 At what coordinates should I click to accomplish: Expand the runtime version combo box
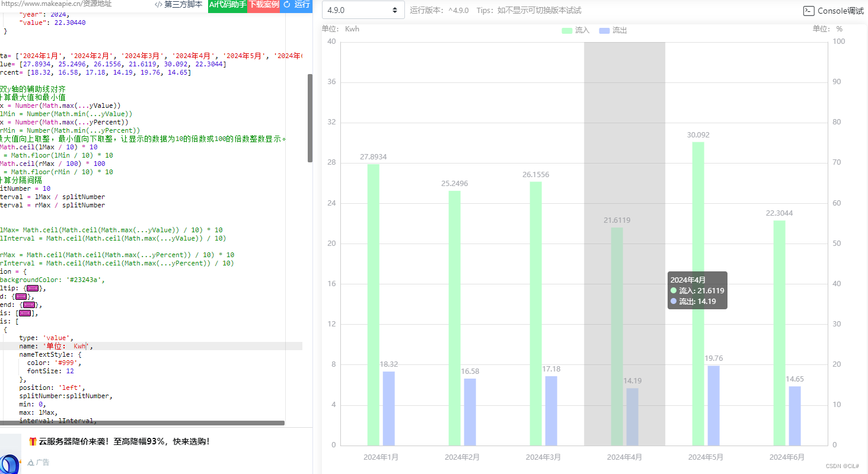point(363,10)
